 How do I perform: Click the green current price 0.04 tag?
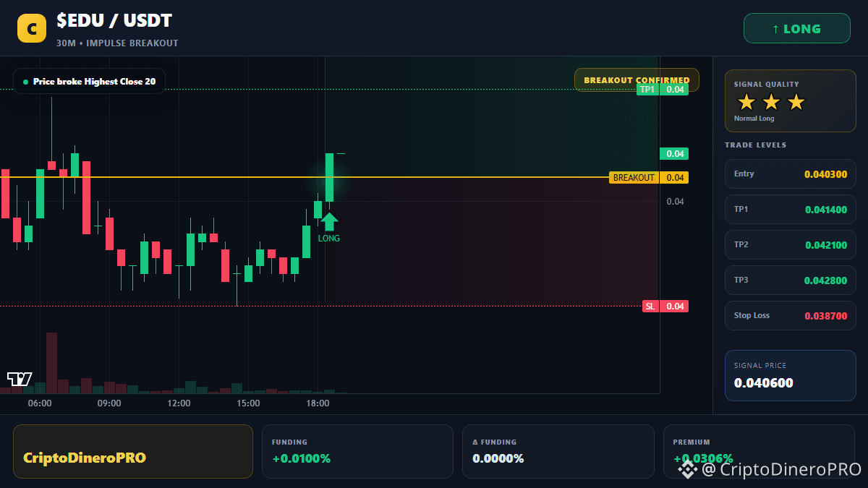(674, 154)
